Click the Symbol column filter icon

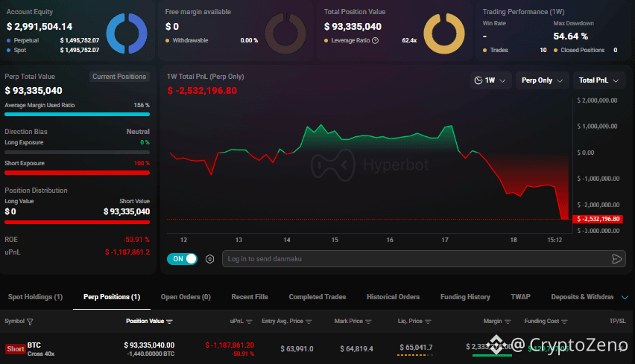[30, 322]
